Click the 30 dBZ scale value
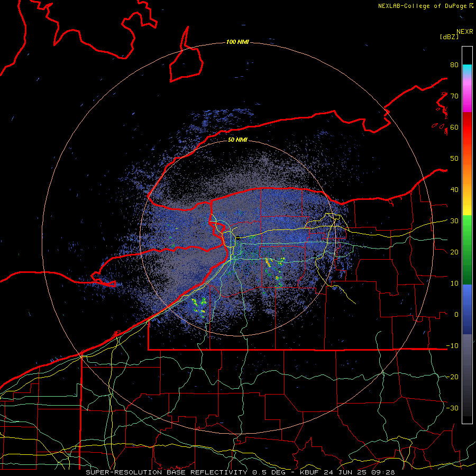The height and width of the screenshot is (476, 476). [454, 221]
